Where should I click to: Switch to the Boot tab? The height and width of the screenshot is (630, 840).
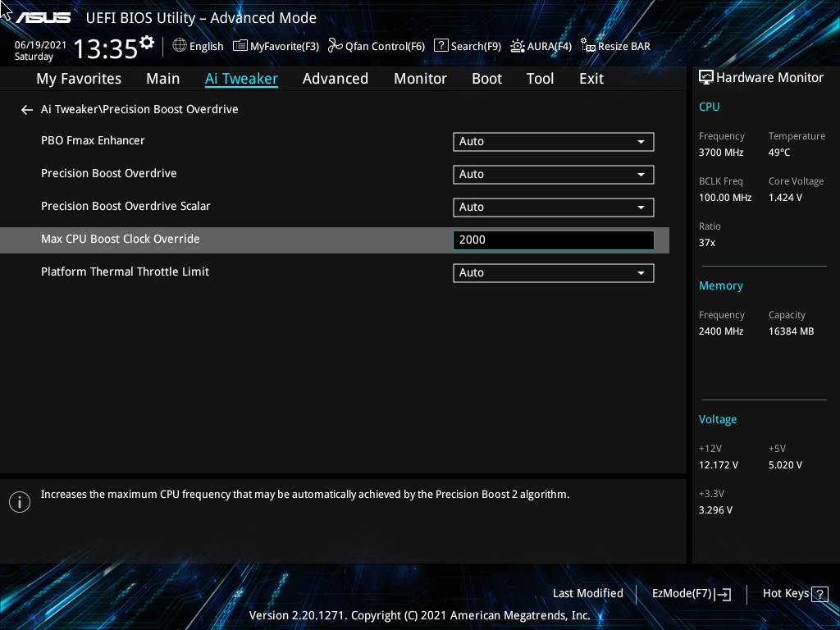coord(486,78)
